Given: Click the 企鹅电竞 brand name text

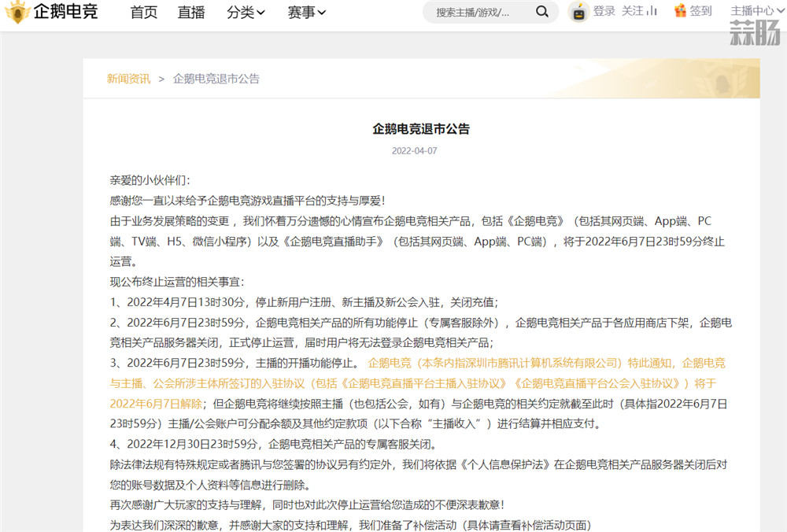Looking at the screenshot, I should (x=66, y=11).
